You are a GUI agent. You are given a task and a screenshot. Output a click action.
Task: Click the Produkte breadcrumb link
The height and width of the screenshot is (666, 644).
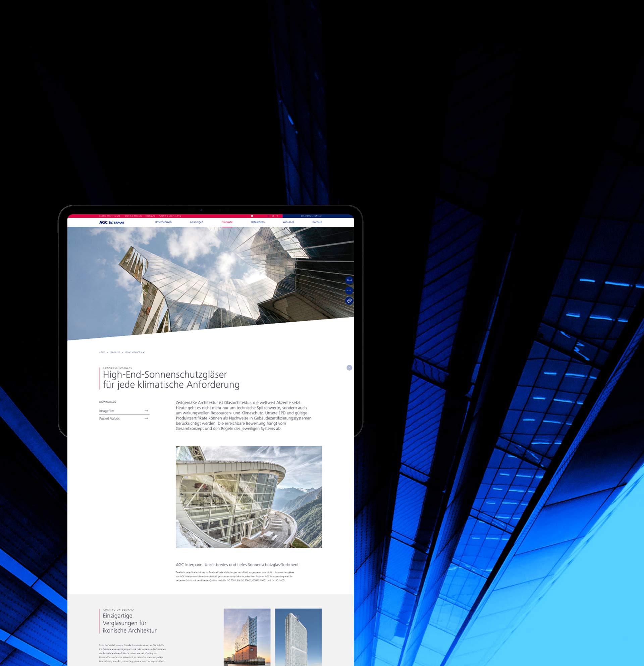(x=115, y=352)
